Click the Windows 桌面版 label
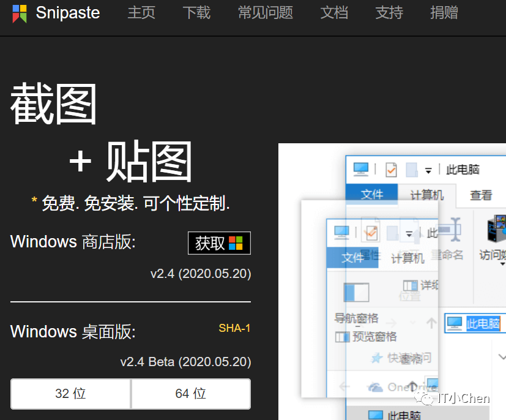506x420 pixels. click(73, 332)
